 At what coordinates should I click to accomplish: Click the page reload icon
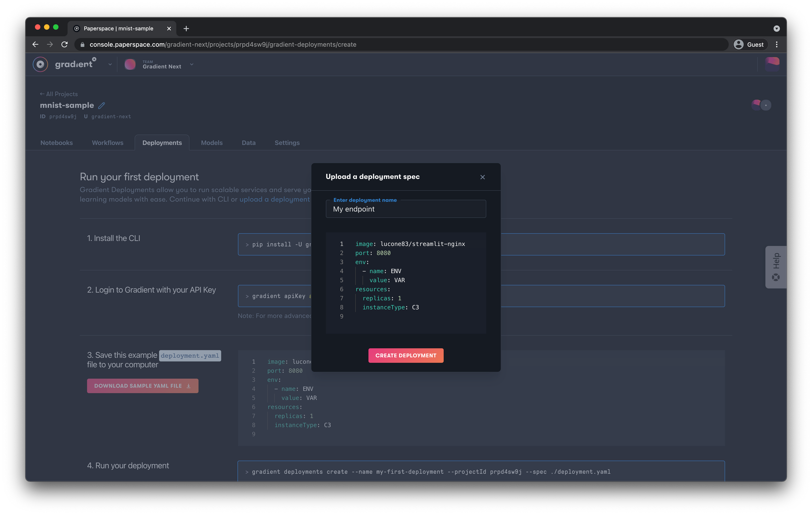(x=64, y=44)
